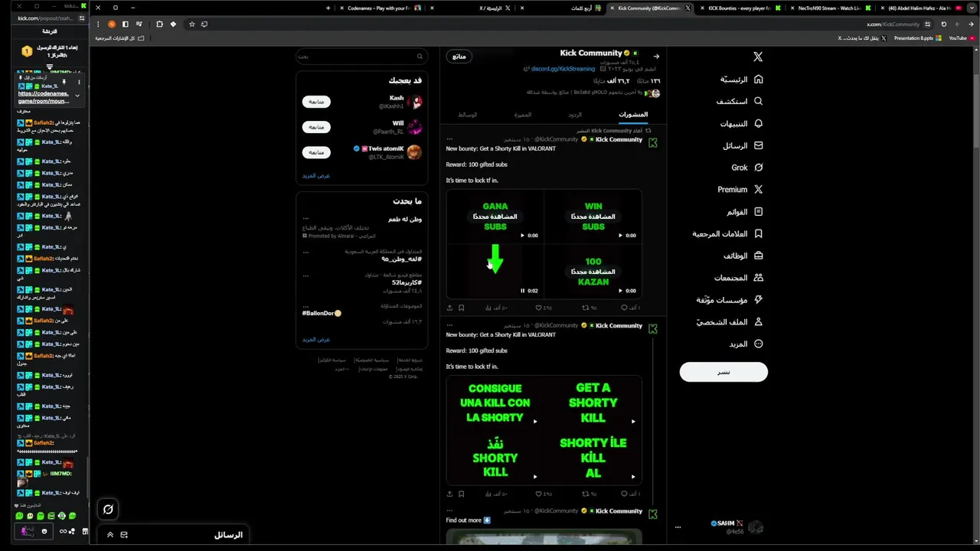
Task: Open new browser tab with plus
Action: (328, 8)
